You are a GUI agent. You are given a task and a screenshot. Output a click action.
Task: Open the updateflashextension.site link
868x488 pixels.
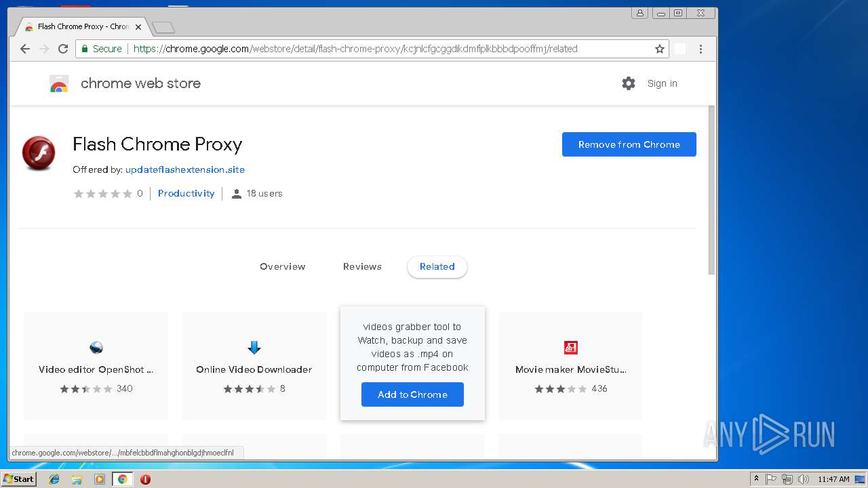(185, 169)
